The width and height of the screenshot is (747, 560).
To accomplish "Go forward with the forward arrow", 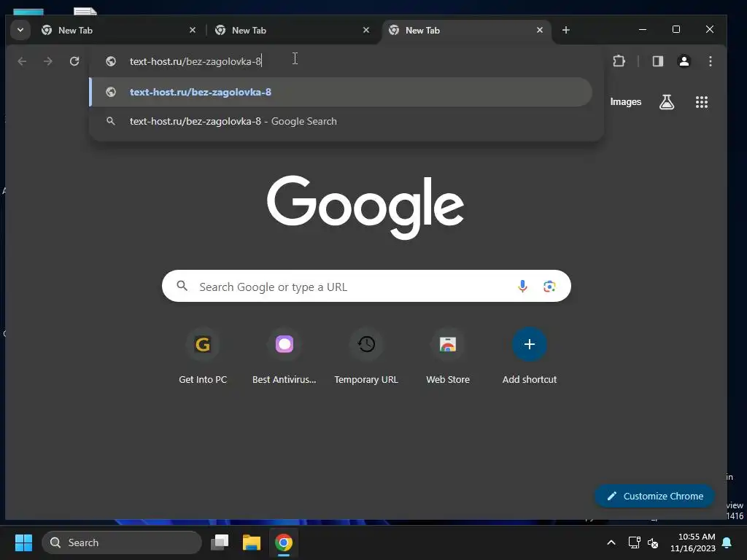I will coord(47,61).
